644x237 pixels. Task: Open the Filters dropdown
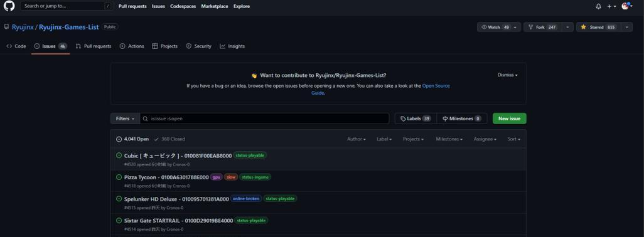[x=126, y=118]
